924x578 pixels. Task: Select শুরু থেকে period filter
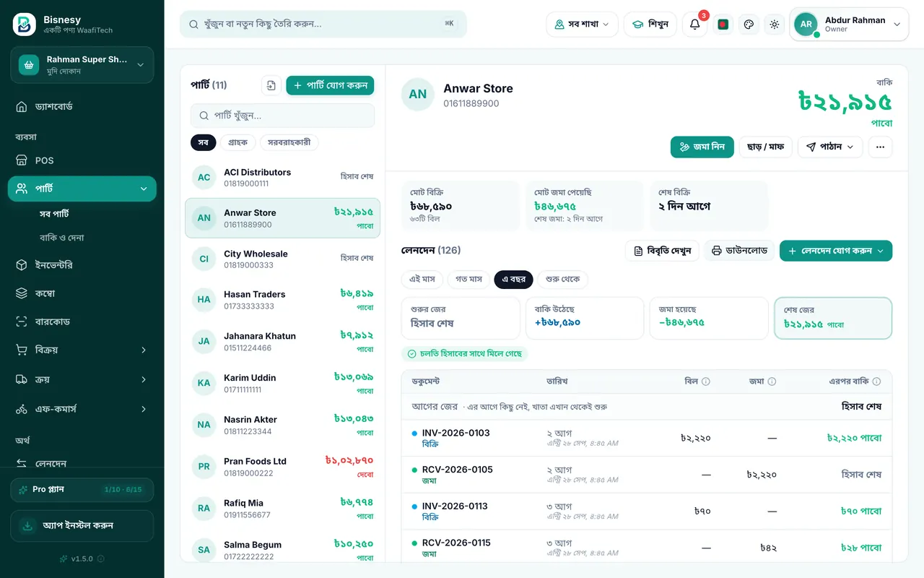pos(562,279)
